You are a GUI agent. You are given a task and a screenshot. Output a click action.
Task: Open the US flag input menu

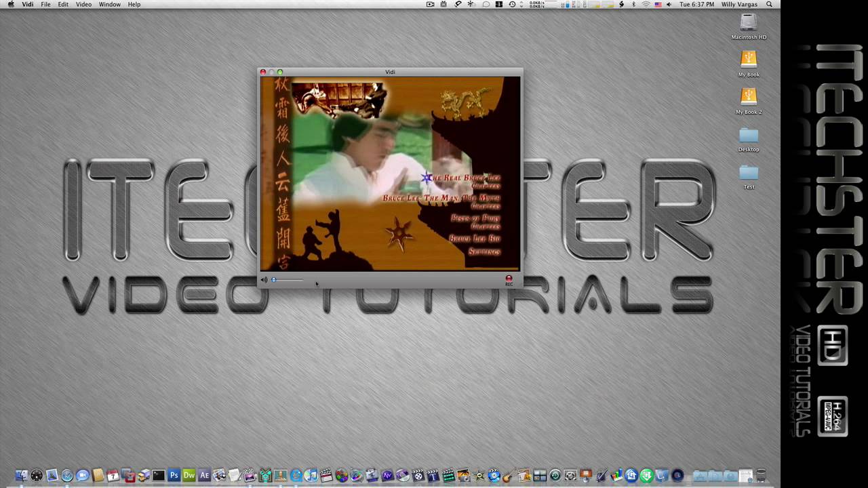tap(658, 4)
